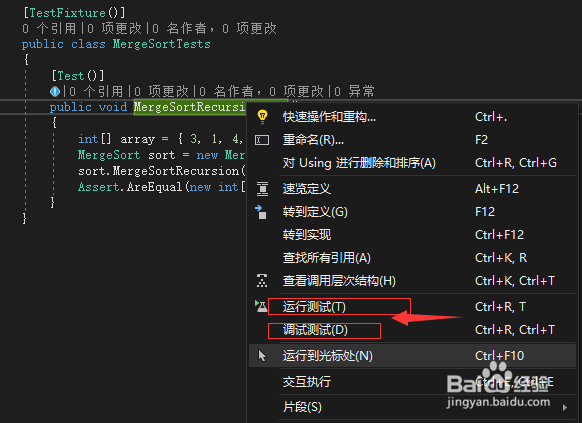Click the 'int[] array' declaration line
The image size is (582, 423).
tap(160, 139)
